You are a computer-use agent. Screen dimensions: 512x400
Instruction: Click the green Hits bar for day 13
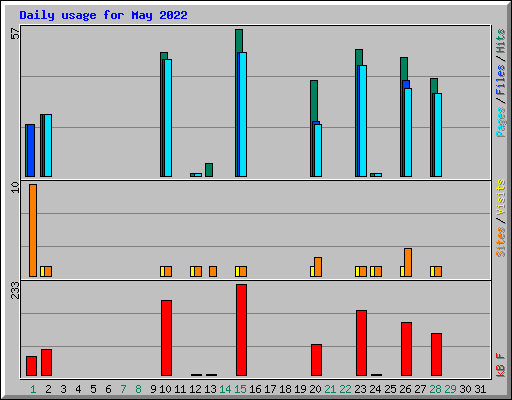click(x=209, y=170)
